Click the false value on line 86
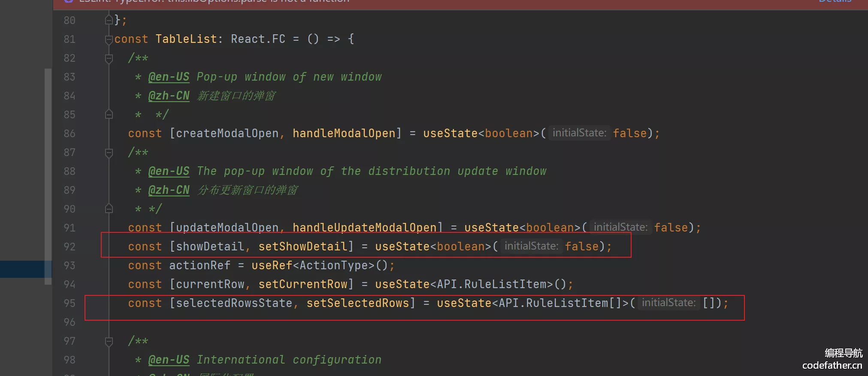Image resolution: width=868 pixels, height=376 pixels. click(630, 133)
